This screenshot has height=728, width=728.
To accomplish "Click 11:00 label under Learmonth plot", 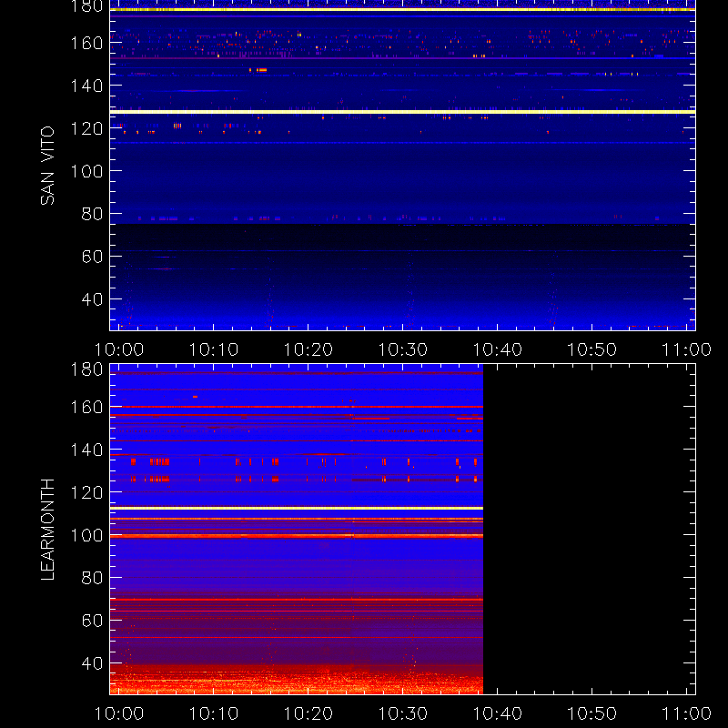I will pyautogui.click(x=686, y=713).
